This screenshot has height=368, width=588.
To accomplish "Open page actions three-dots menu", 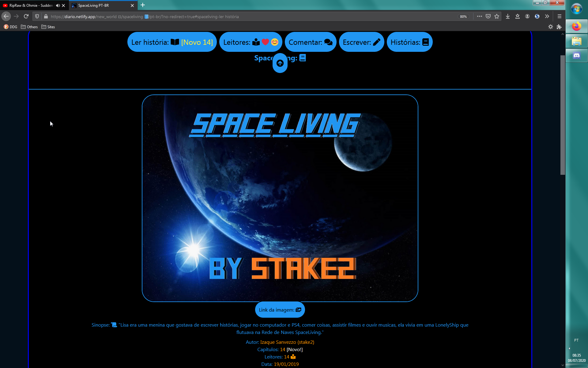I will [x=479, y=17].
